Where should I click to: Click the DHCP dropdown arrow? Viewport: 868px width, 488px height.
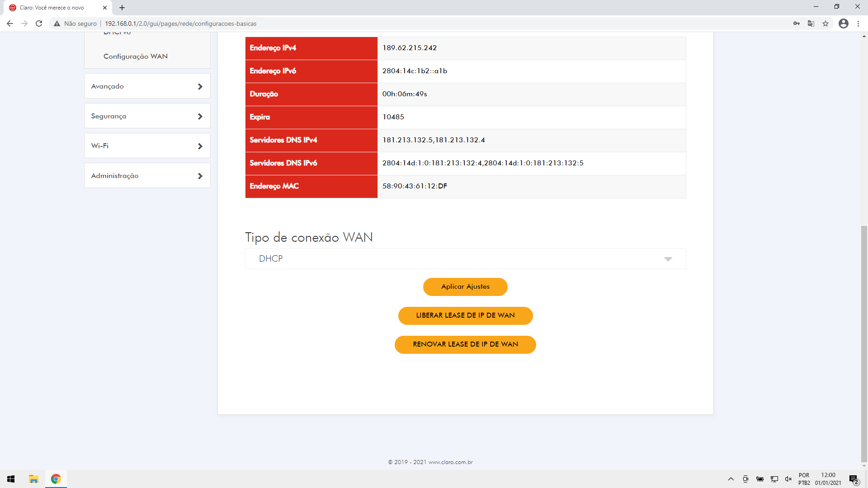[x=668, y=259]
